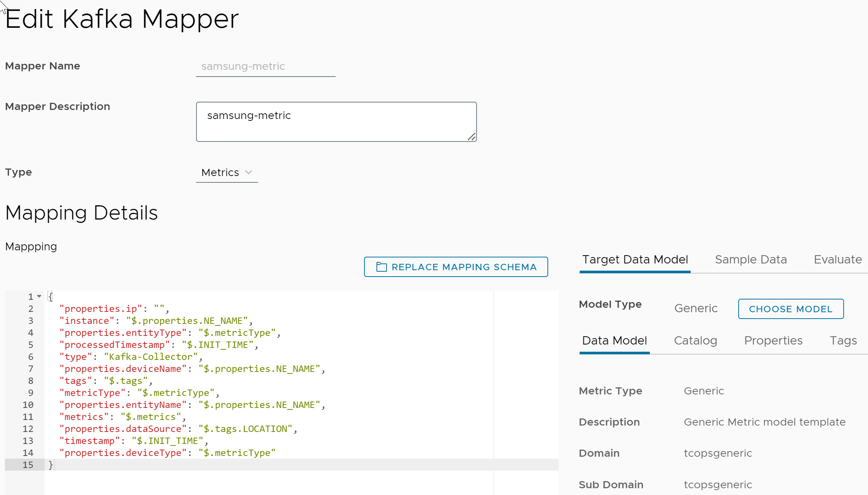Viewport: 868px width, 495px height.
Task: Click Replace Mapping Schema button
Action: click(x=456, y=266)
